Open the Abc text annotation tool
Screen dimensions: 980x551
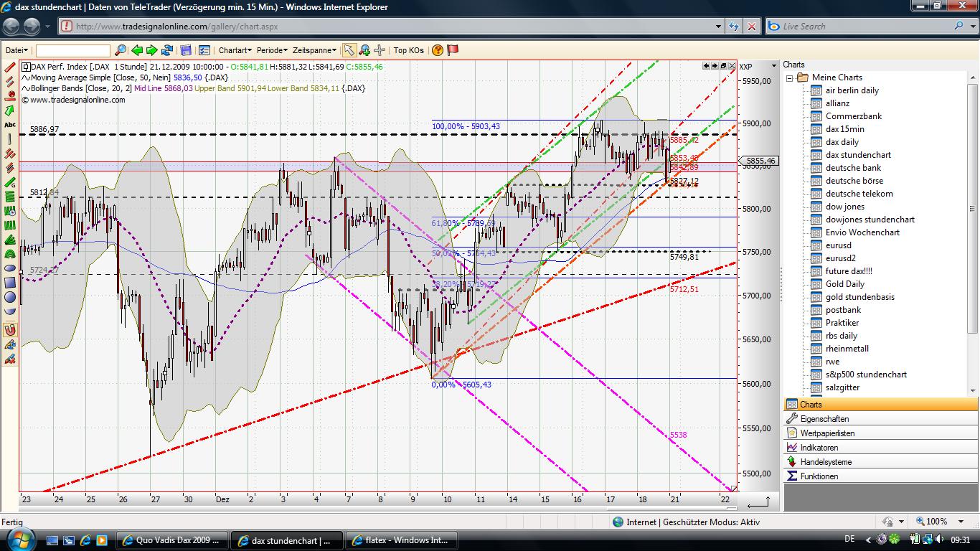(x=9, y=123)
